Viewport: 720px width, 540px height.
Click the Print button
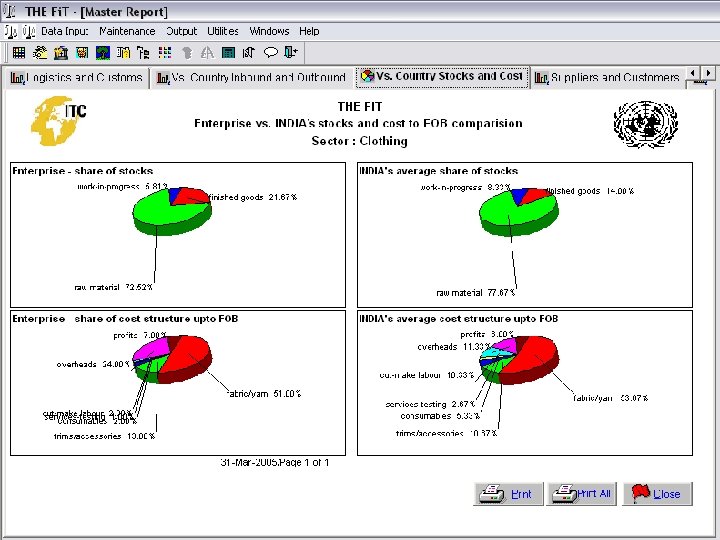coord(508,494)
